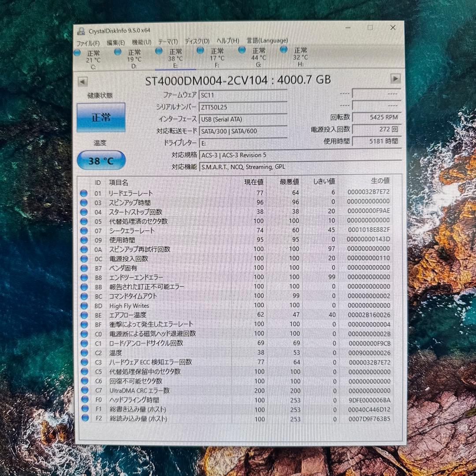
Task: Select the 総読み込み量 (ホスト) row name
Action: point(138,419)
